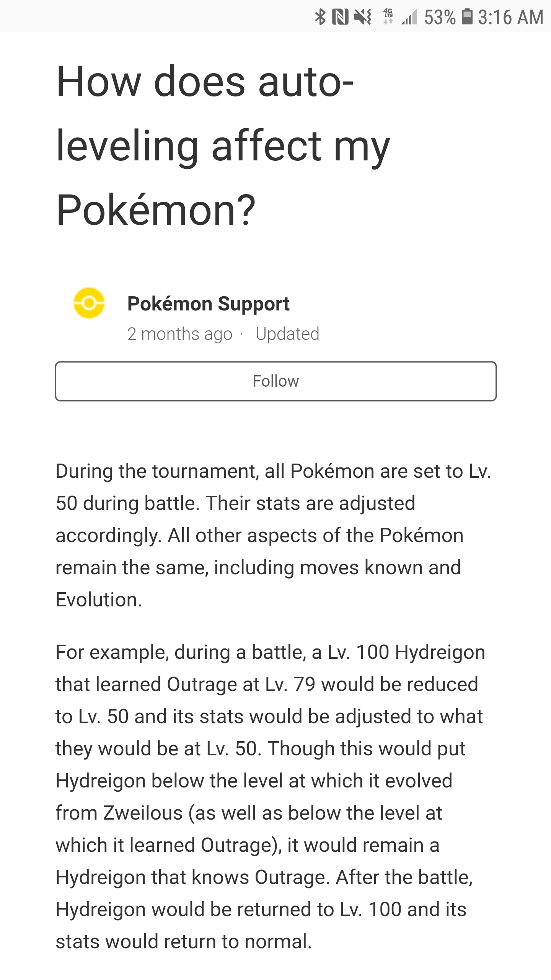This screenshot has height=980, width=551.
Task: Tap the article title about auto-leveling
Action: click(223, 146)
